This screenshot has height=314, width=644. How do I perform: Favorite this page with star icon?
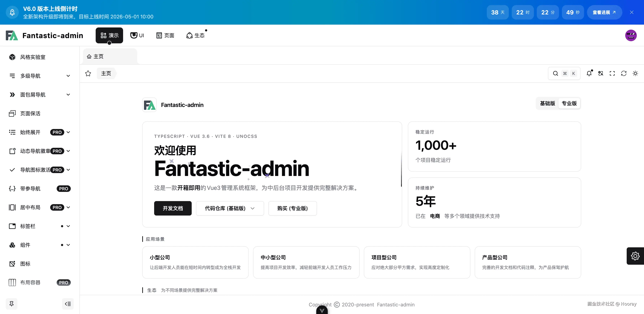coord(88,73)
